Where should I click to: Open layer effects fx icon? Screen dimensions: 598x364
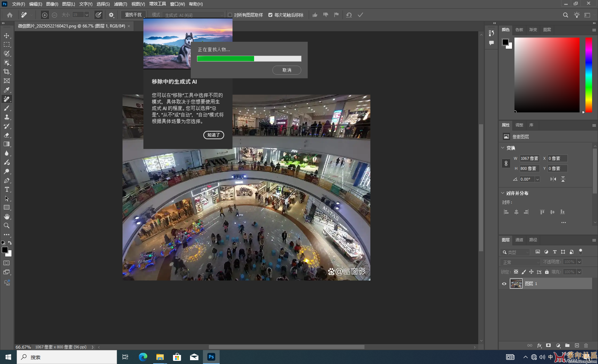[x=539, y=345]
